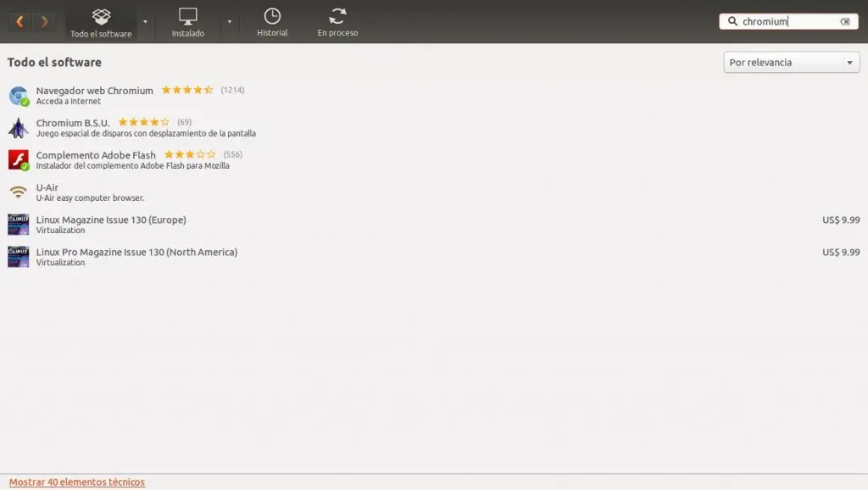Viewport: 868px width, 490px height.
Task: Go forward with the right arrow button
Action: coord(44,21)
